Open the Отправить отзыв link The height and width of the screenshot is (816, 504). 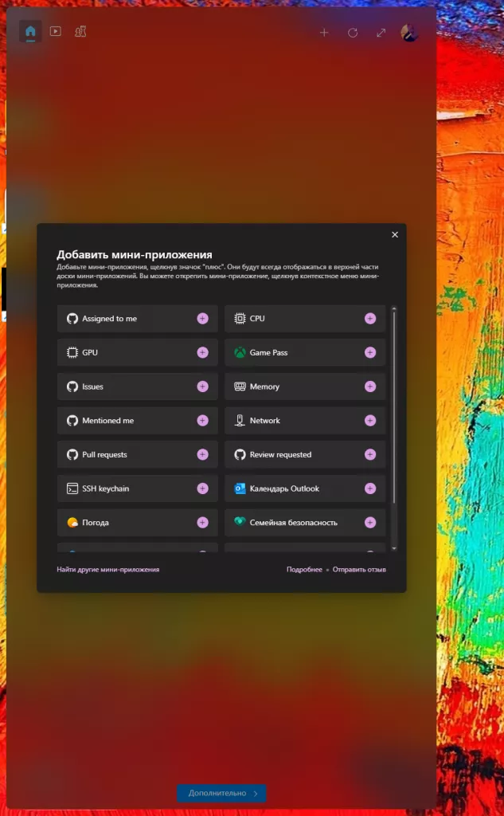(359, 569)
